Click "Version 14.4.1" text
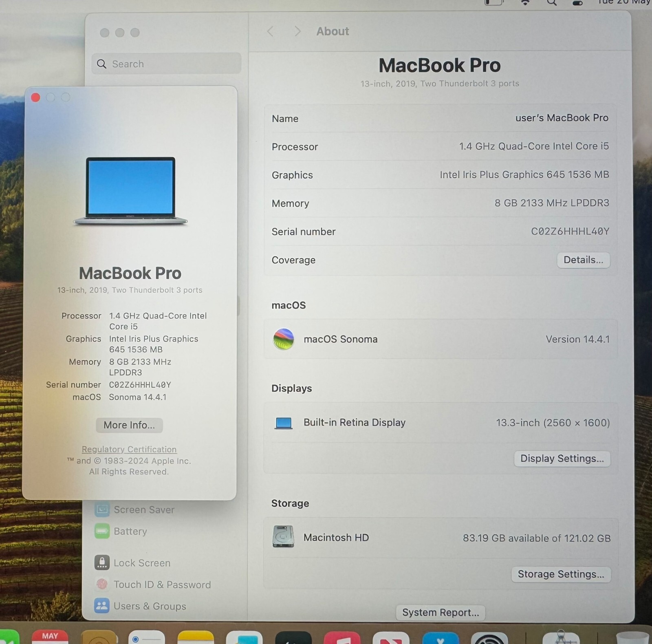This screenshot has width=652, height=644. pyautogui.click(x=578, y=339)
